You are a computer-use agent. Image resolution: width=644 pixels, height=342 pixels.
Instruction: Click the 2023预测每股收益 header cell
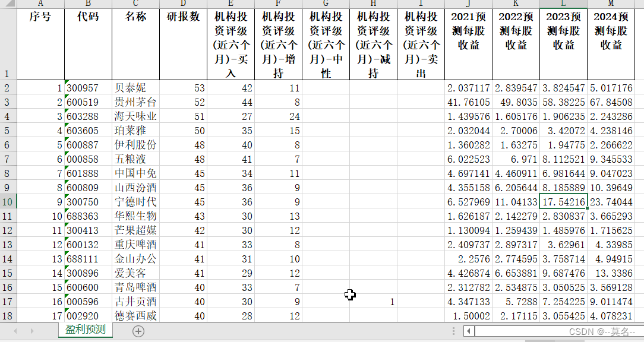click(563, 44)
